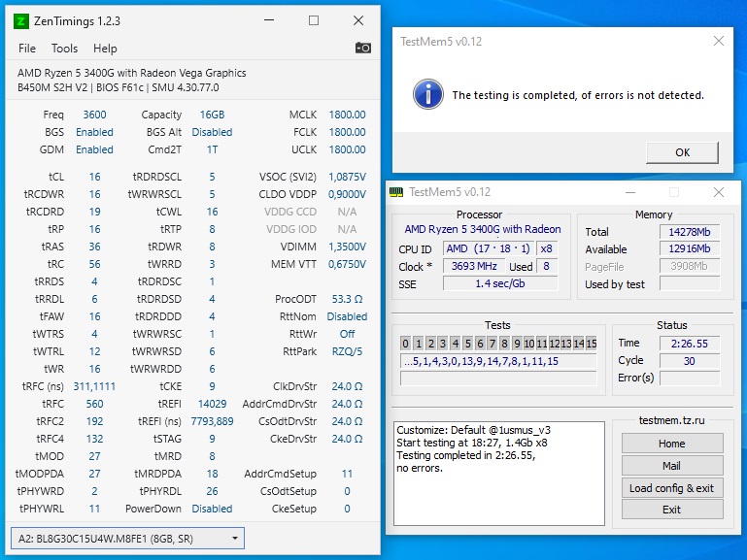Open the File menu in ZenTimings
This screenshot has height=560, width=747.
[27, 49]
